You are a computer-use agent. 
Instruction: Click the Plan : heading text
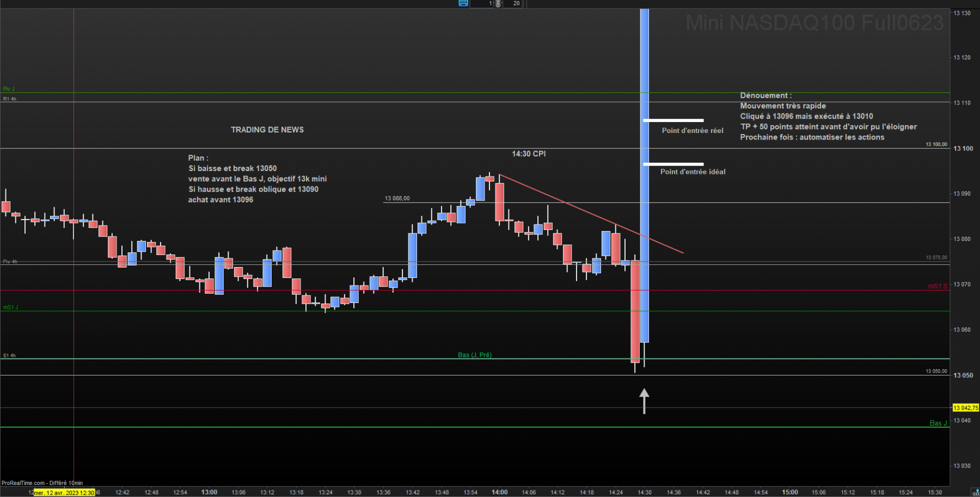(x=198, y=158)
